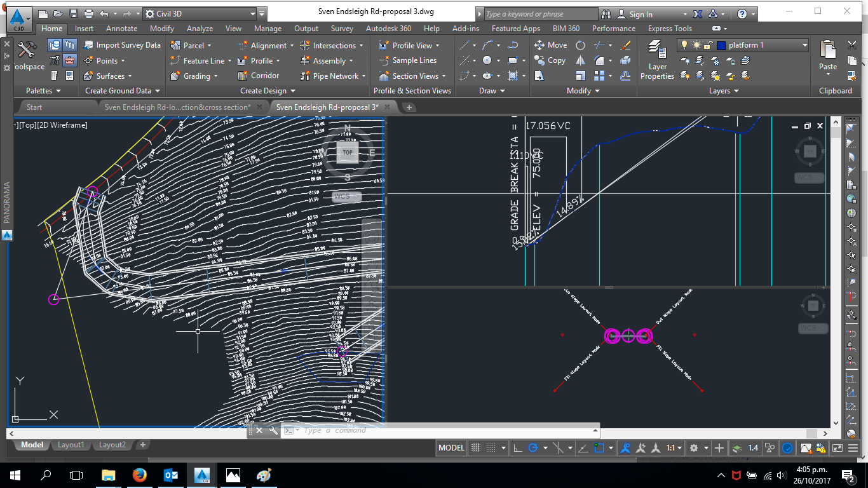This screenshot has width=868, height=488.
Task: Select the Rotate tool in Modify panel
Action: (x=580, y=45)
